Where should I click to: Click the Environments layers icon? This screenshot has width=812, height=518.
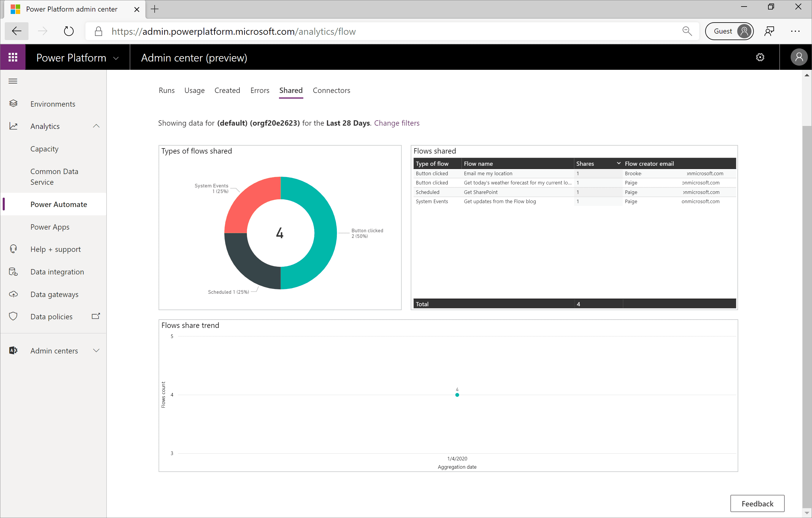pyautogui.click(x=13, y=104)
